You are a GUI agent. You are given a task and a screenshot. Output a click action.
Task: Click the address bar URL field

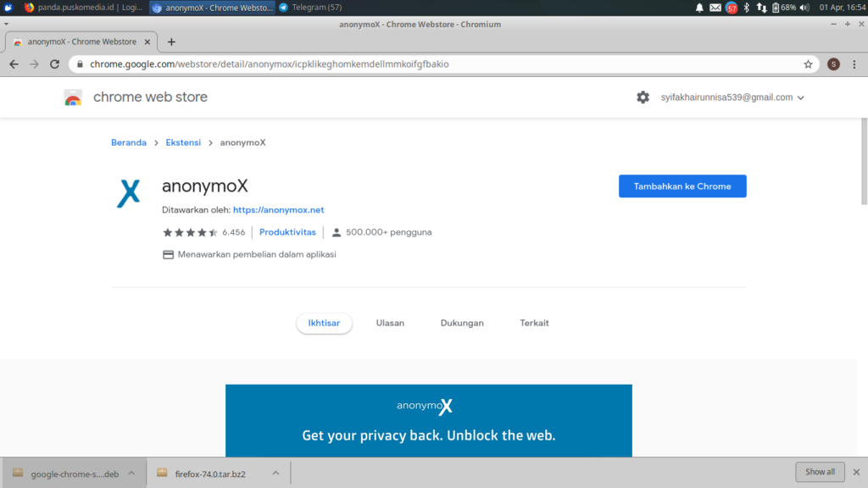point(442,64)
